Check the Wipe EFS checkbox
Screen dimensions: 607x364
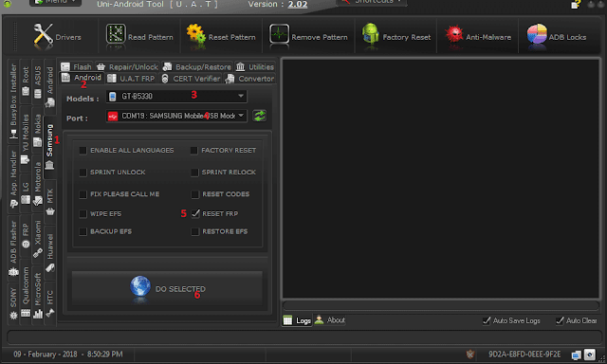83,213
